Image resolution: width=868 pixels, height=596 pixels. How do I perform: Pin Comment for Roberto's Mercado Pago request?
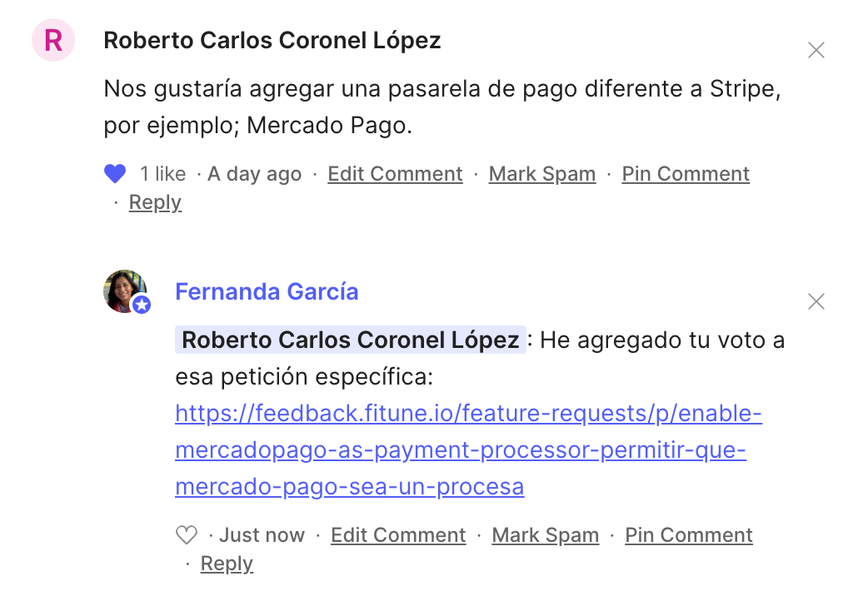coord(686,174)
